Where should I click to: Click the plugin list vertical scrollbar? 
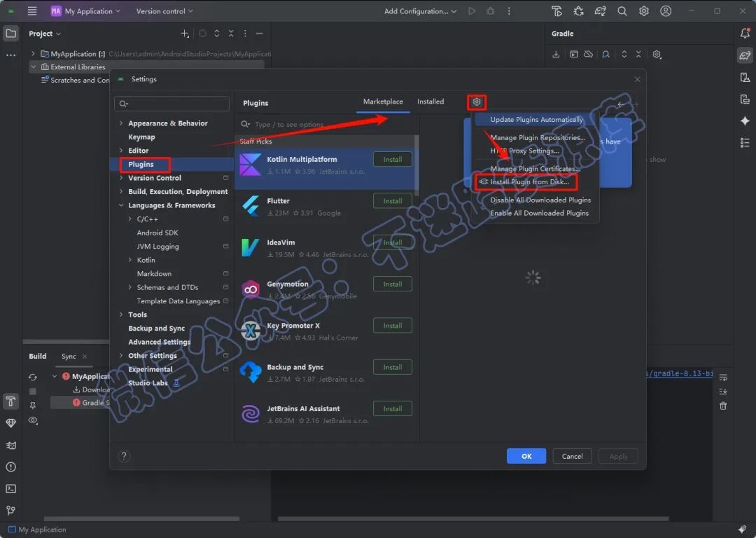416,165
